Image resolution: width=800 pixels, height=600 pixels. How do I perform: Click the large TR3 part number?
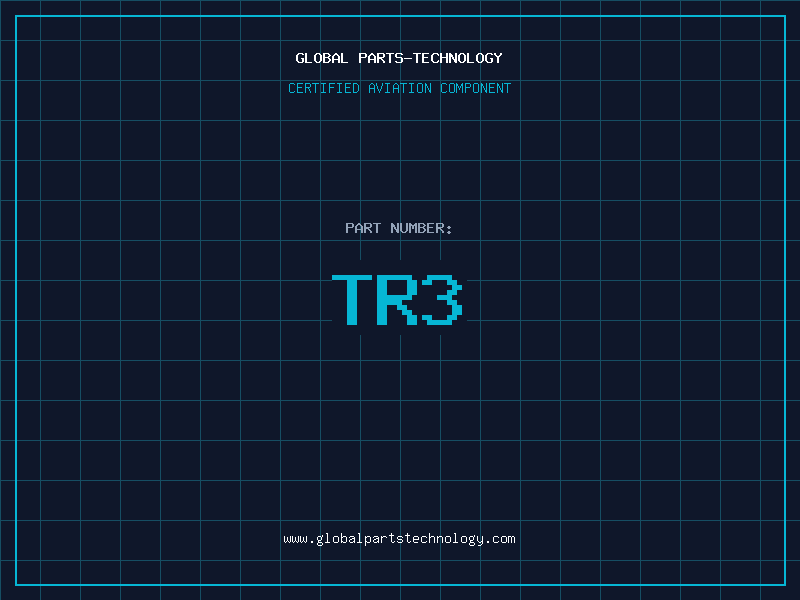(x=397, y=300)
